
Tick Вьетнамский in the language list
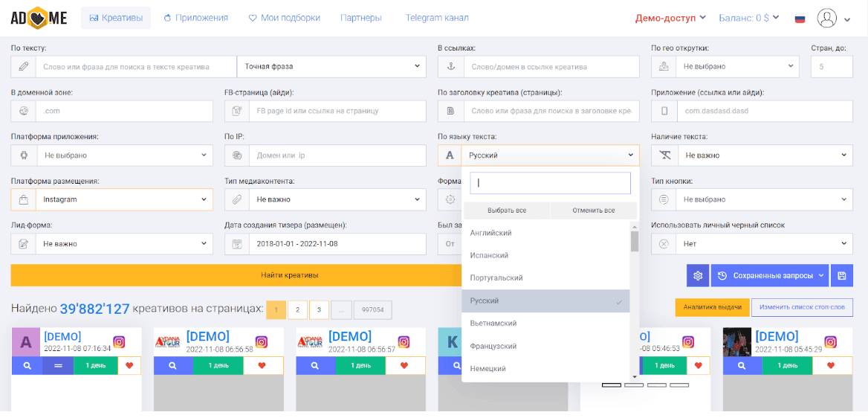coord(493,324)
